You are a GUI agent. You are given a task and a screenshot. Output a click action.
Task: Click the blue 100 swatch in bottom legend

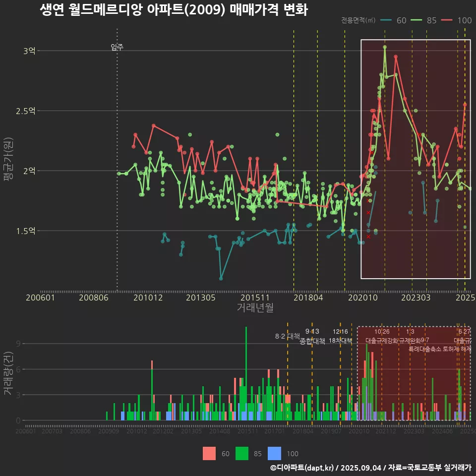tap(274, 453)
